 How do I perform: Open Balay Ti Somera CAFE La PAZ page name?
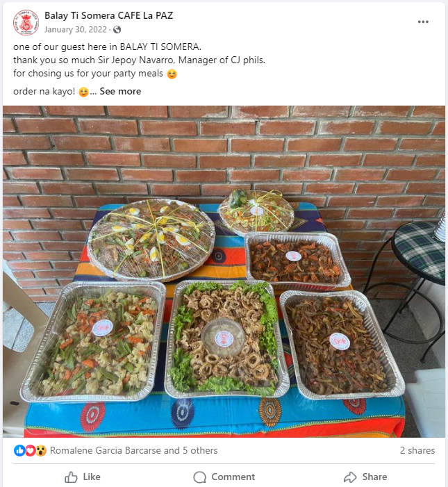[108, 15]
